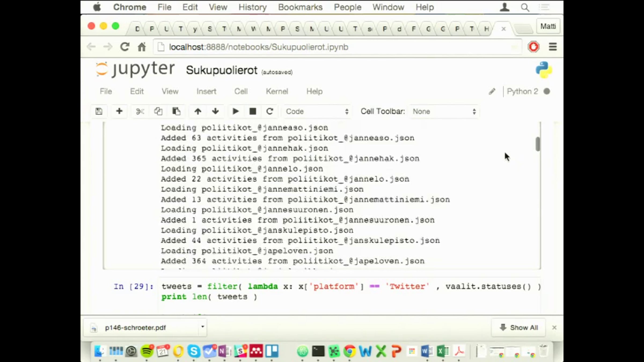Open the Insert menu
The width and height of the screenshot is (644, 362).
pyautogui.click(x=206, y=91)
